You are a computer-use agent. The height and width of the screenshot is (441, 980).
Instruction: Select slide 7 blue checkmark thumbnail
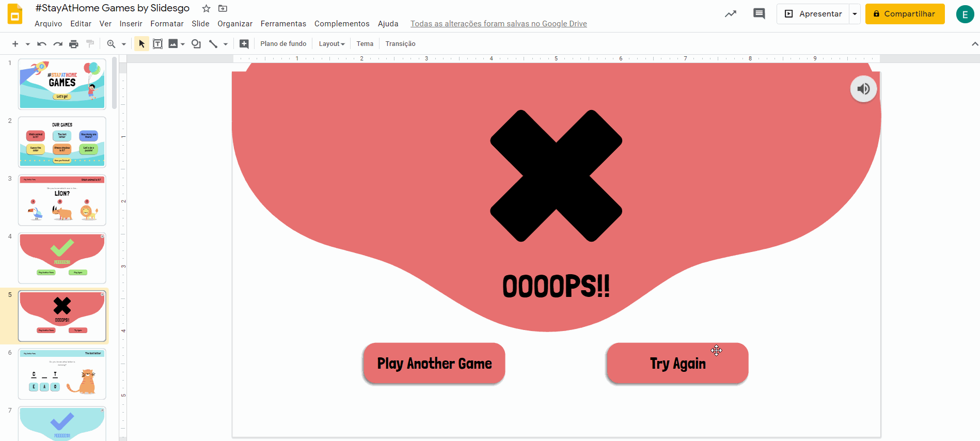click(x=62, y=423)
